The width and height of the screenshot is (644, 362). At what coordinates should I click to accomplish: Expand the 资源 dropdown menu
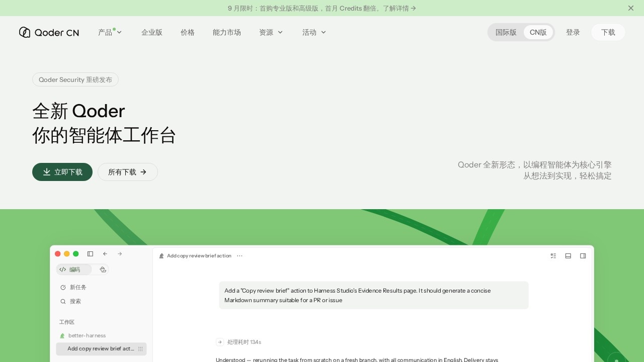[x=271, y=32]
